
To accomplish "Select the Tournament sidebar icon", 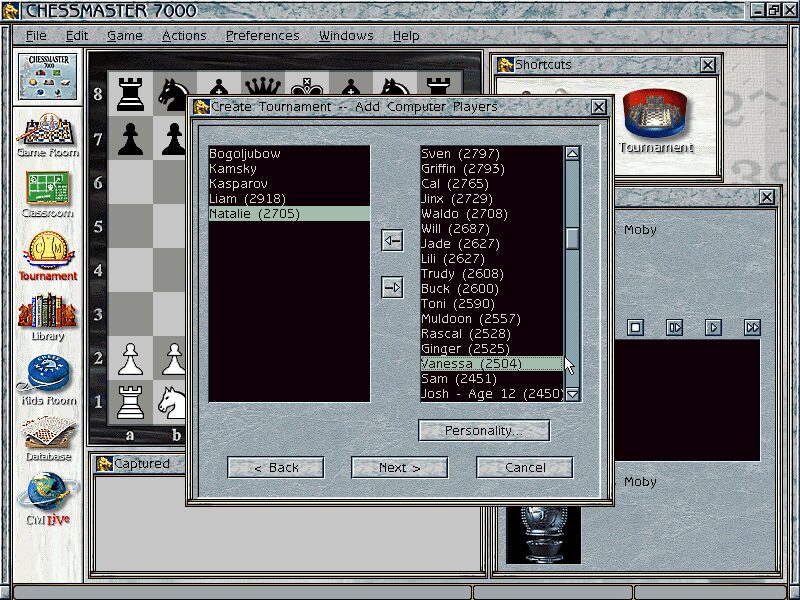I will (x=47, y=256).
